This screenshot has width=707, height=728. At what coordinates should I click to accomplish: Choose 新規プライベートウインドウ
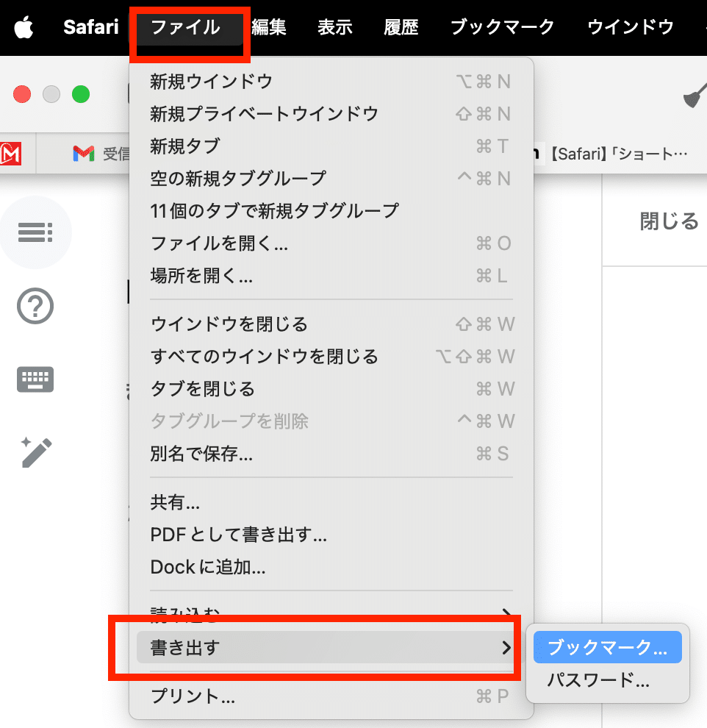[331, 114]
